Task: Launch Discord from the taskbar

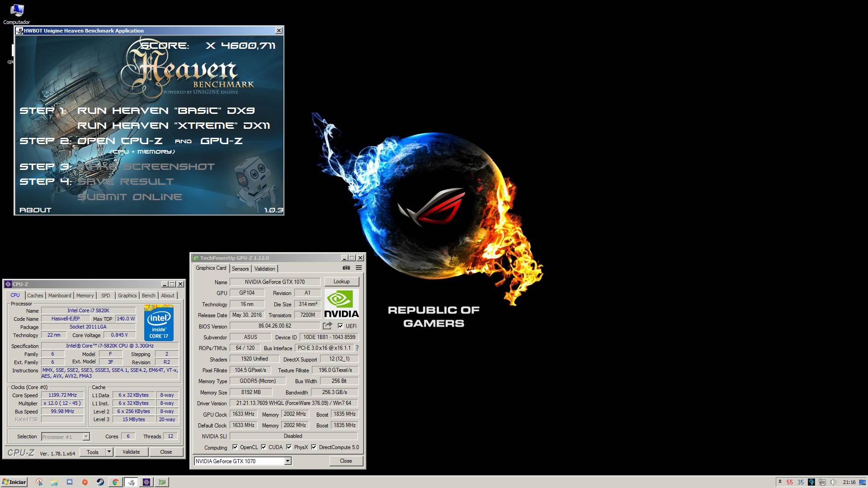Action: 70,482
